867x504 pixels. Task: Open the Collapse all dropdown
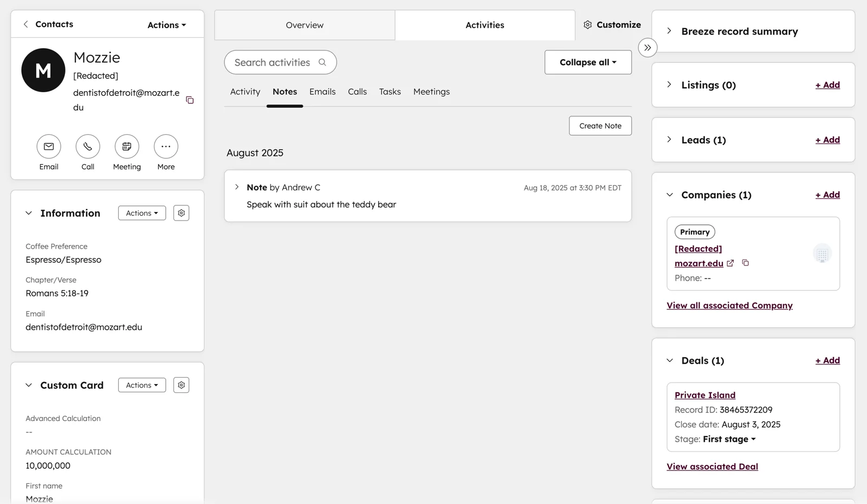[588, 62]
